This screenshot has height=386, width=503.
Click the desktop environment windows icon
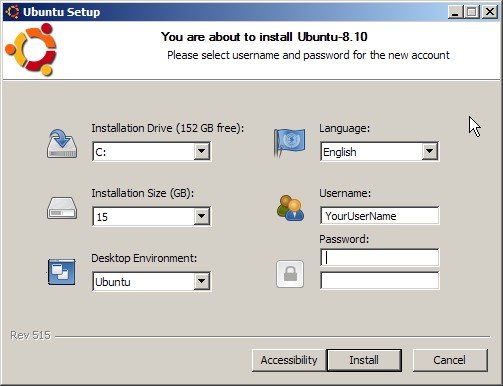pos(62,272)
